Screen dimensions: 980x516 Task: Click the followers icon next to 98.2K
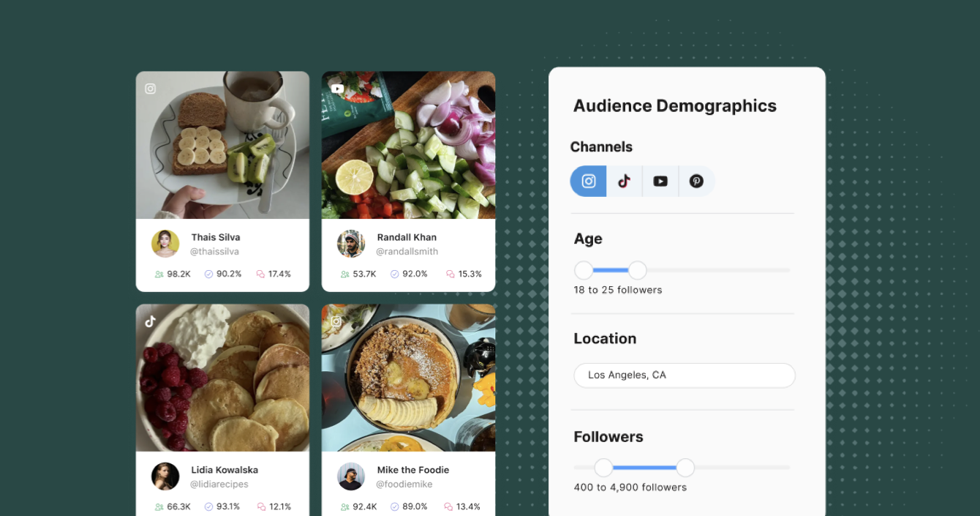click(157, 273)
